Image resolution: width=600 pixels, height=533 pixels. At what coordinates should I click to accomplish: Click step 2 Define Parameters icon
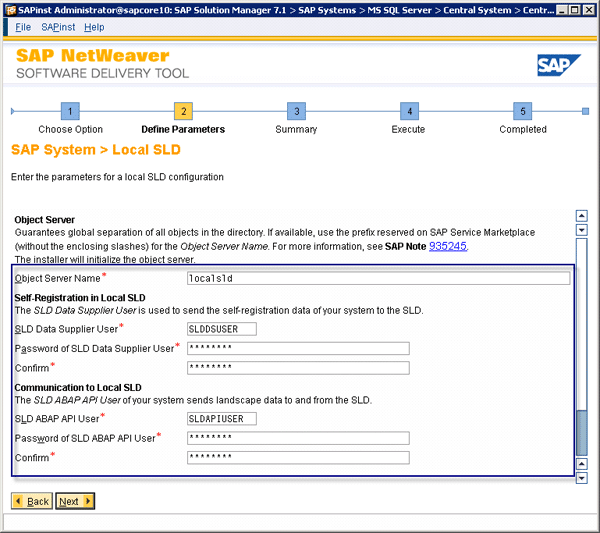point(183,111)
